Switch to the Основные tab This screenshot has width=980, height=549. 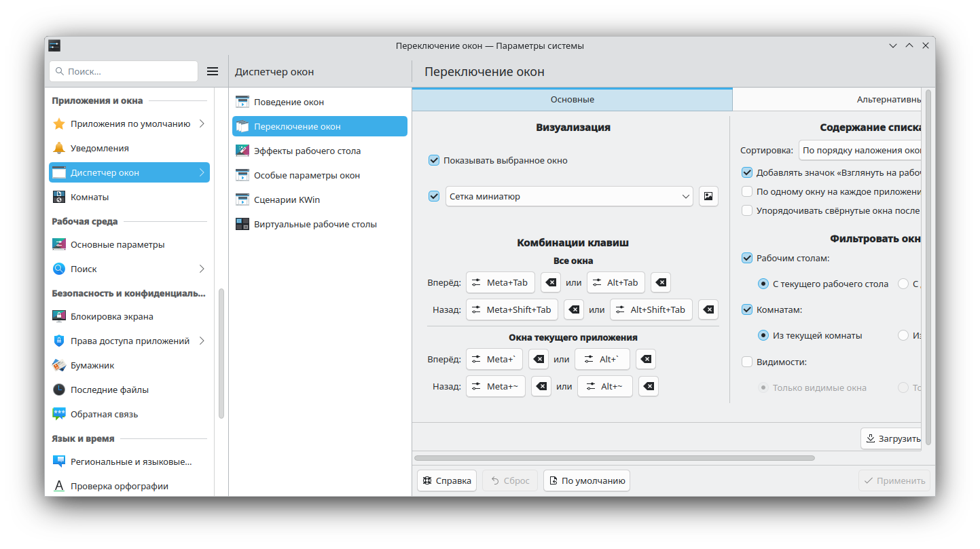coord(572,99)
